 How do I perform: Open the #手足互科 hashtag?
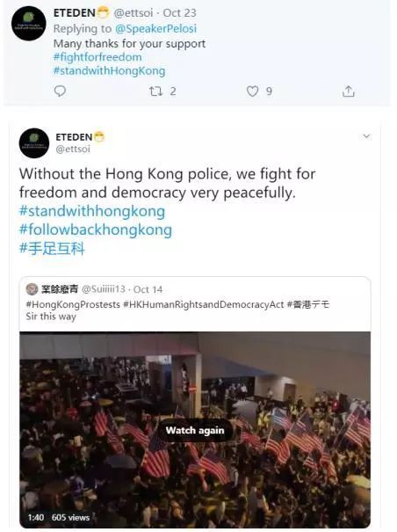52,248
